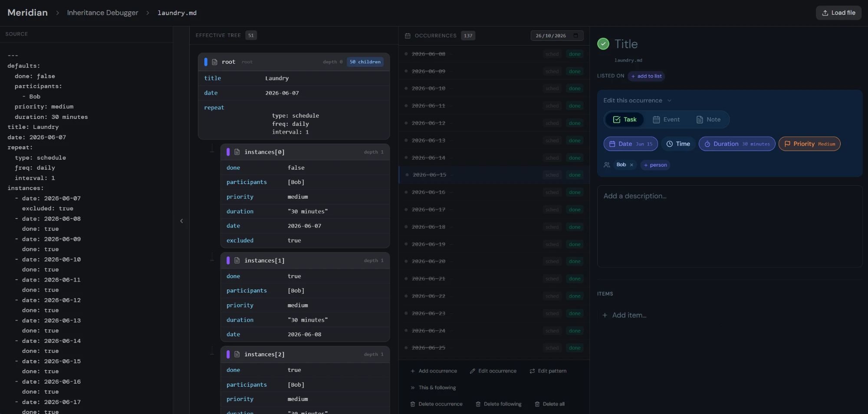Open the Date Jun 15 chip
Viewport: 868px width, 414px height.
coord(631,144)
